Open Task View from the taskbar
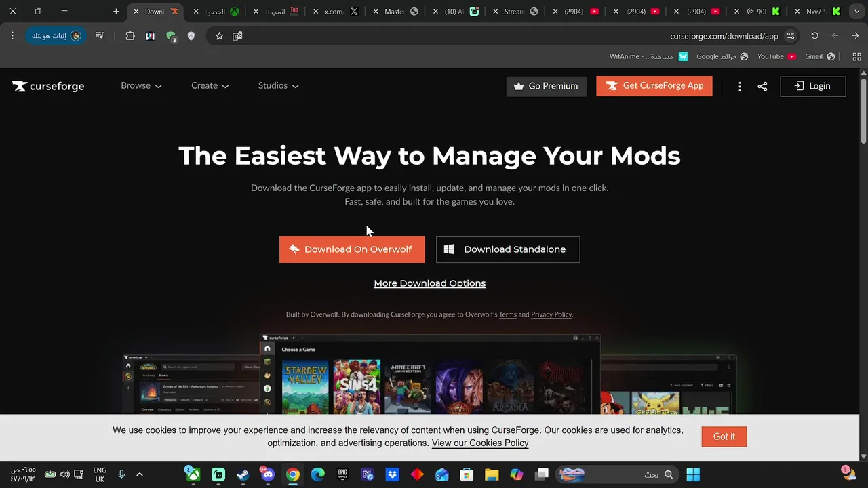868x488 pixels. tap(541, 474)
